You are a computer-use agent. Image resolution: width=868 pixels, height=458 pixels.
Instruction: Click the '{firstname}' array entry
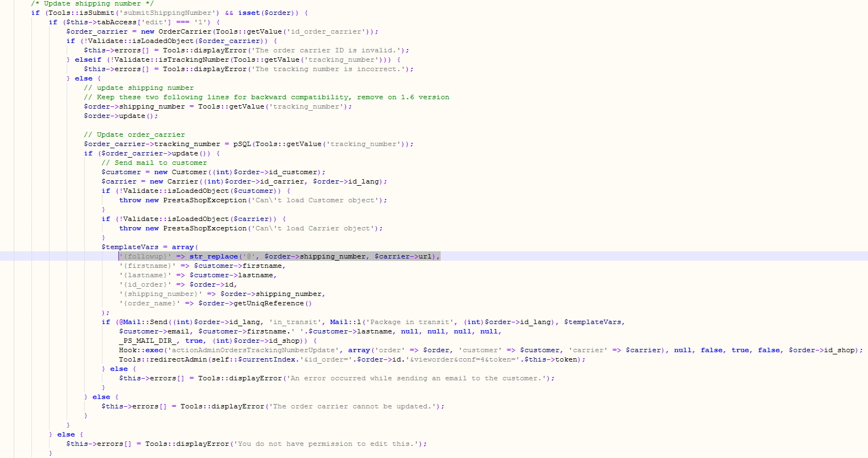coord(202,266)
